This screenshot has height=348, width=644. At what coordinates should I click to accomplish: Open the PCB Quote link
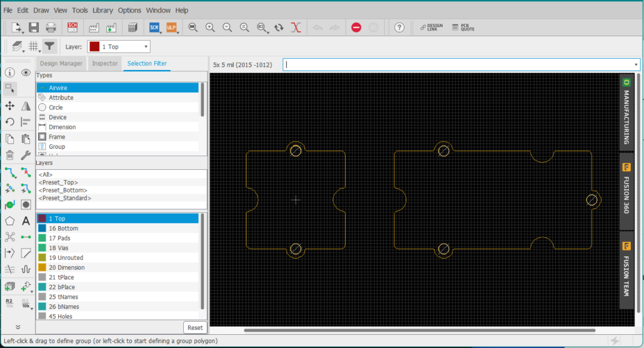463,27
